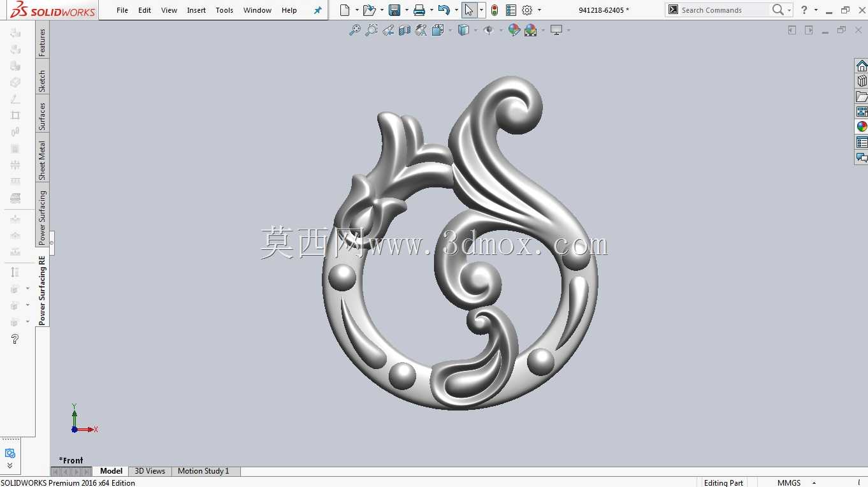Click the Help question mark in title bar
Screen dimensions: 868x487
(x=804, y=10)
